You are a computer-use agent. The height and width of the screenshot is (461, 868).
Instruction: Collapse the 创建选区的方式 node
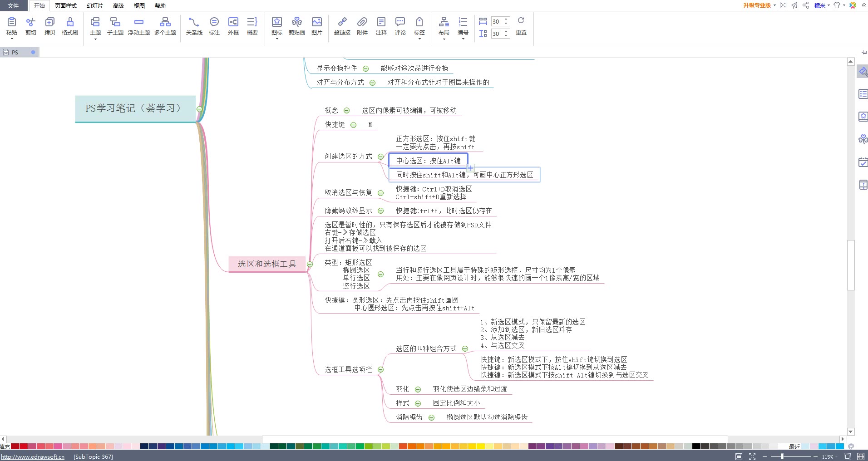click(x=381, y=157)
